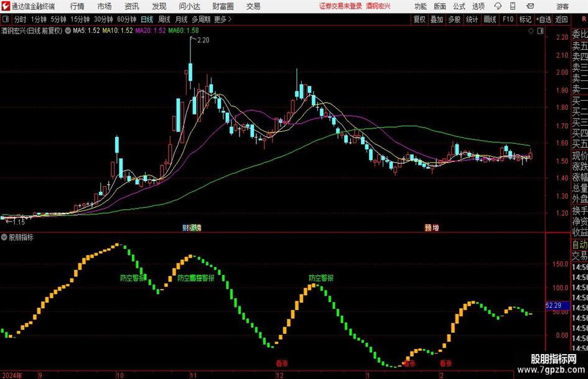Open the headset customer service icon
Image resolution: width=588 pixels, height=379 pixels.
coord(498,6)
